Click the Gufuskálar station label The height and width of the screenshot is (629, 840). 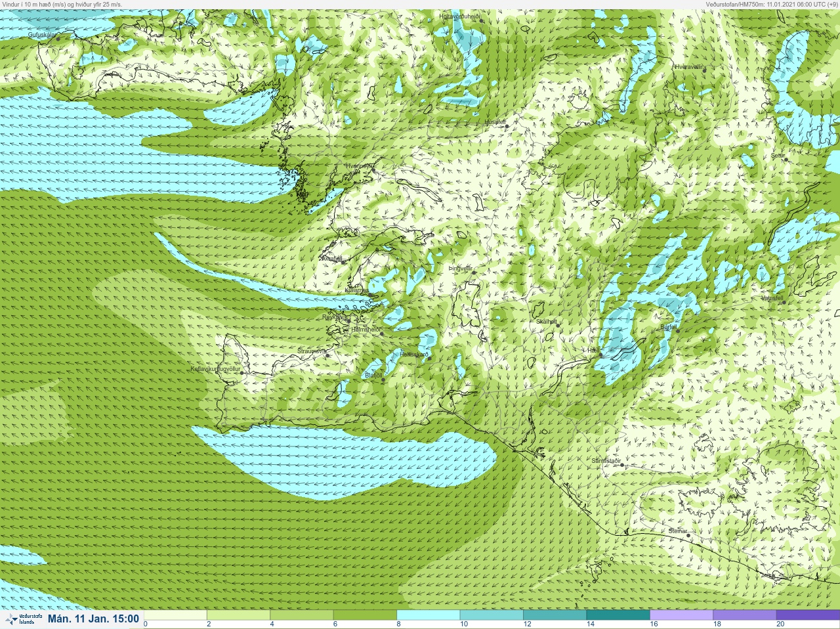tap(41, 35)
